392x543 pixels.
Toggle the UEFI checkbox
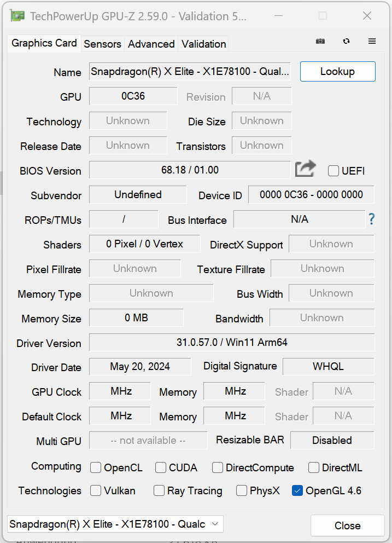click(x=333, y=171)
